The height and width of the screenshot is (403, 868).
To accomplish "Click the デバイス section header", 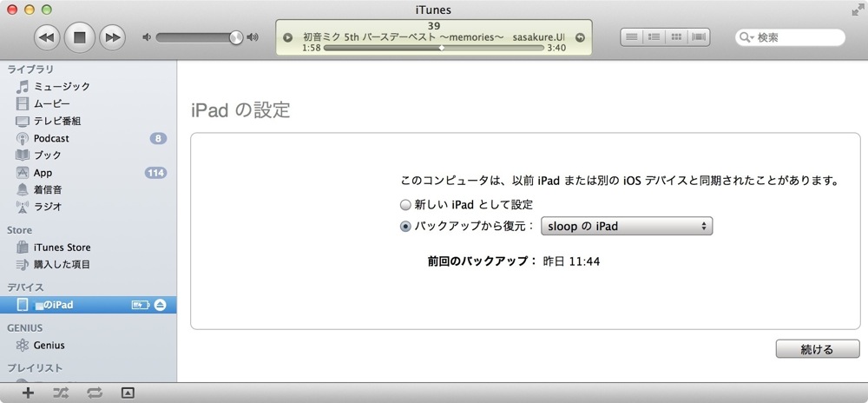I will 25,287.
